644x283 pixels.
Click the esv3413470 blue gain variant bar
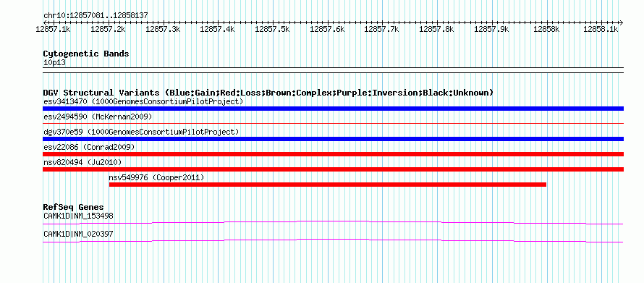click(x=333, y=109)
